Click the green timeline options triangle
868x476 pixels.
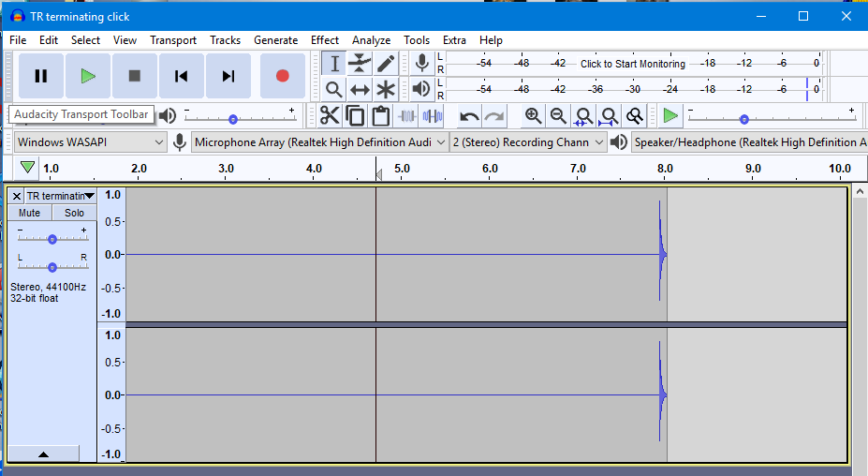[27, 168]
